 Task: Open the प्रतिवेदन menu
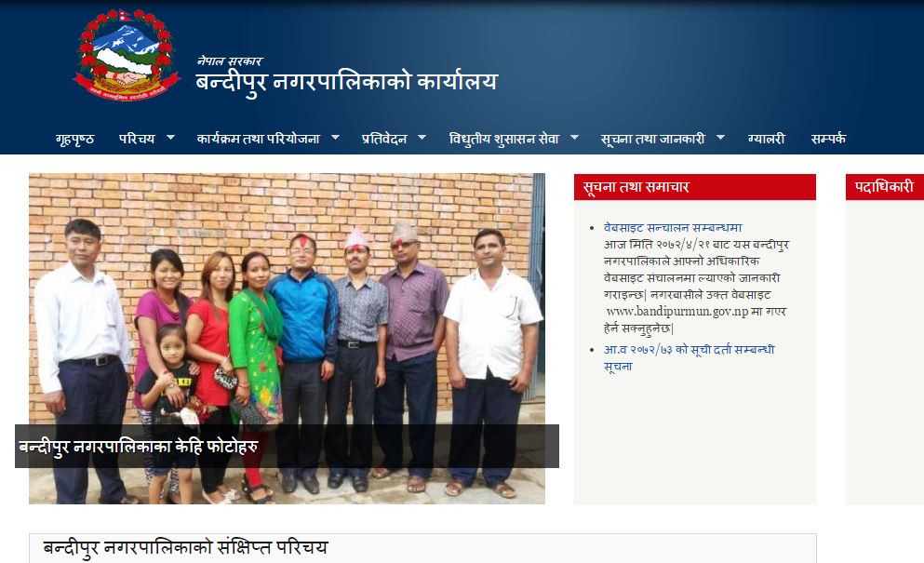[x=384, y=140]
